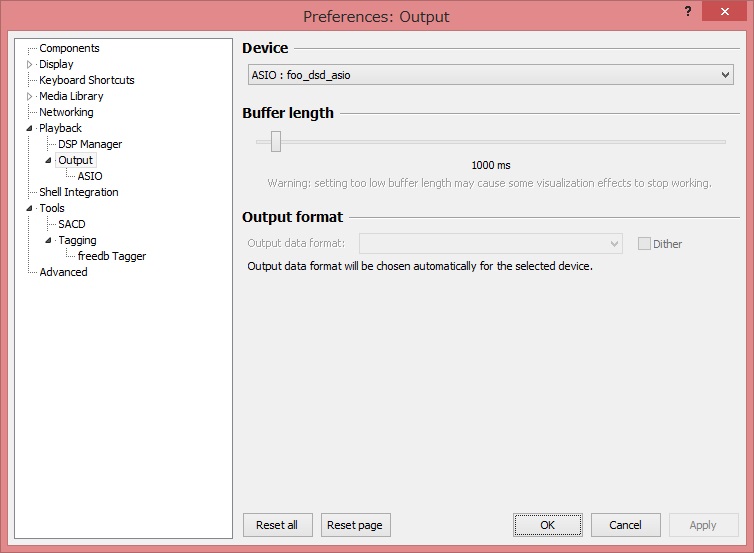Open the Keyboard Shortcuts page
Viewport: 754px width, 553px height.
pos(87,80)
